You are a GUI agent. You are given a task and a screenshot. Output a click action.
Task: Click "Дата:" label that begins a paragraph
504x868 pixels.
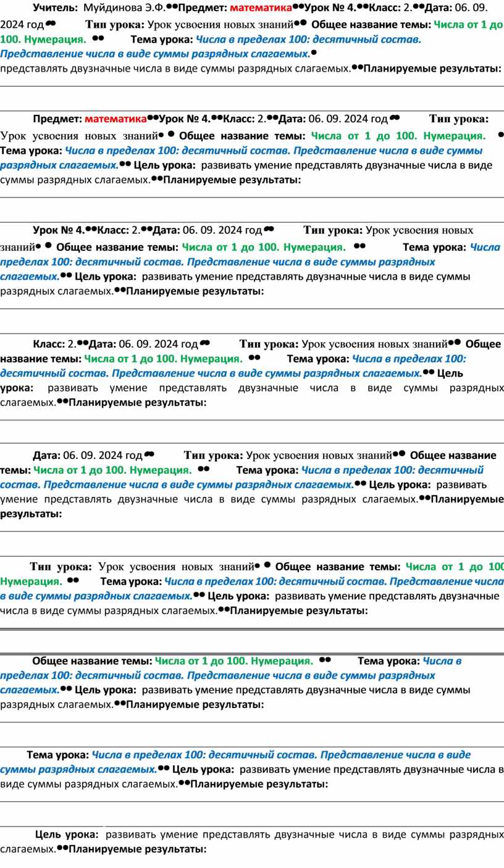(x=47, y=455)
